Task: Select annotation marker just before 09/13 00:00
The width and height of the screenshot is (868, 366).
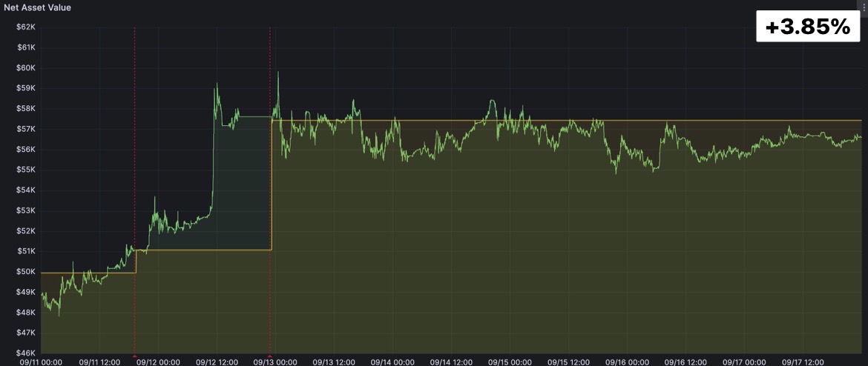Action: [269, 356]
